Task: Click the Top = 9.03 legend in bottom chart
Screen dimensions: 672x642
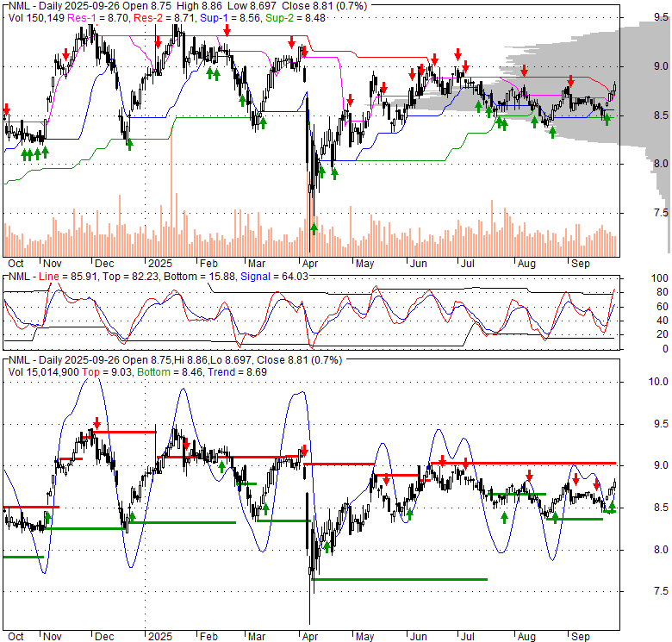Action: (108, 372)
